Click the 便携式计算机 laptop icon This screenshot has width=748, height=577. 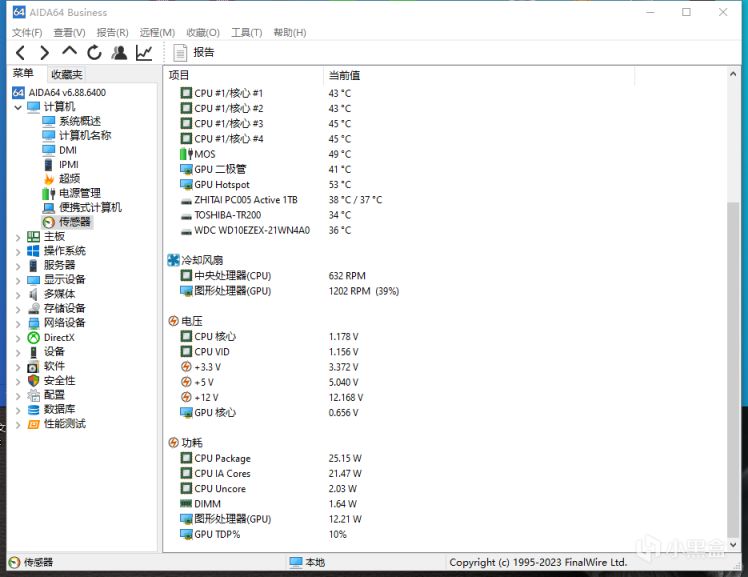pos(49,208)
